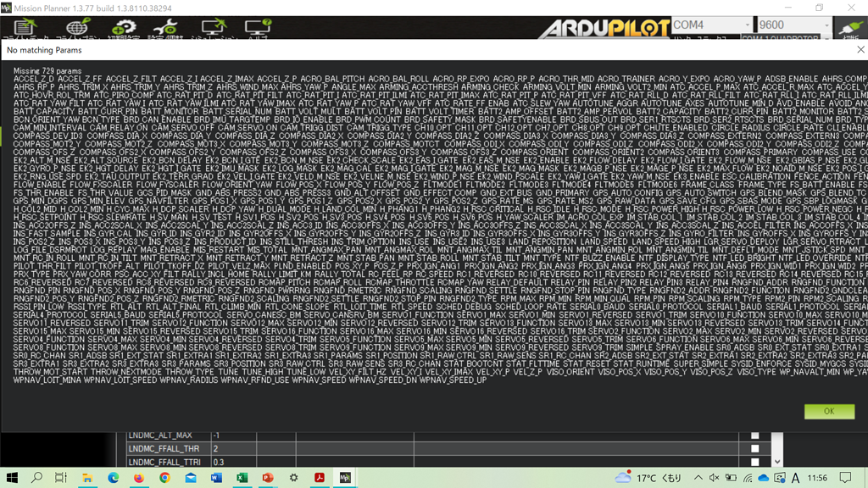Viewport: 868px width, 488px height.
Task: Open the Help icon
Action: click(x=258, y=29)
